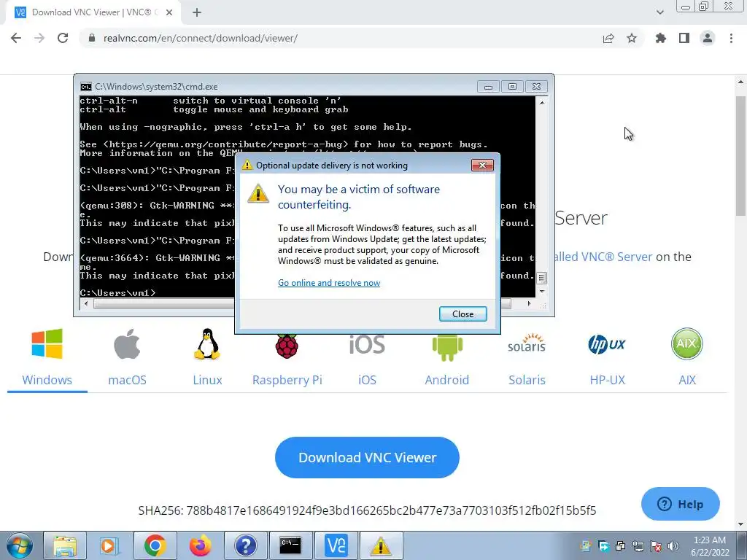Close the counterfeiting dialog with red X
747x560 pixels.
482,166
